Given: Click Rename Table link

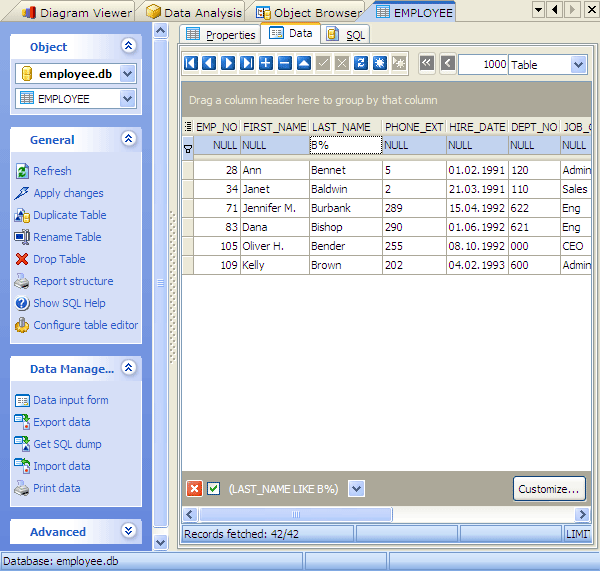Looking at the screenshot, I should click(67, 237).
